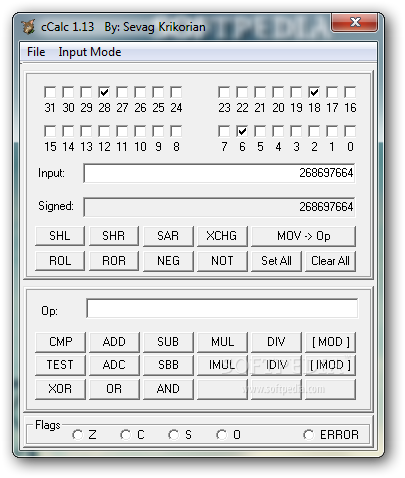Click the IMUL button

222,365
